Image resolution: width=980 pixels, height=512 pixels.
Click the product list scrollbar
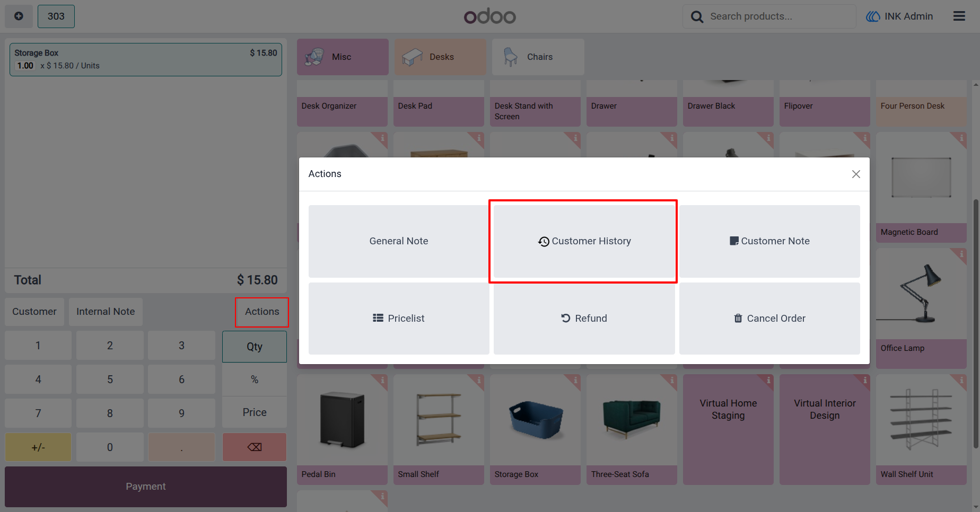point(976,323)
